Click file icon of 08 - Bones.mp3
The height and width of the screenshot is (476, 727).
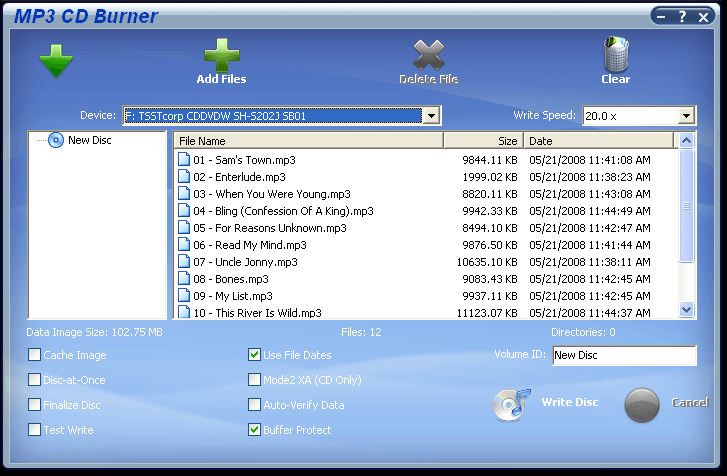coord(184,279)
